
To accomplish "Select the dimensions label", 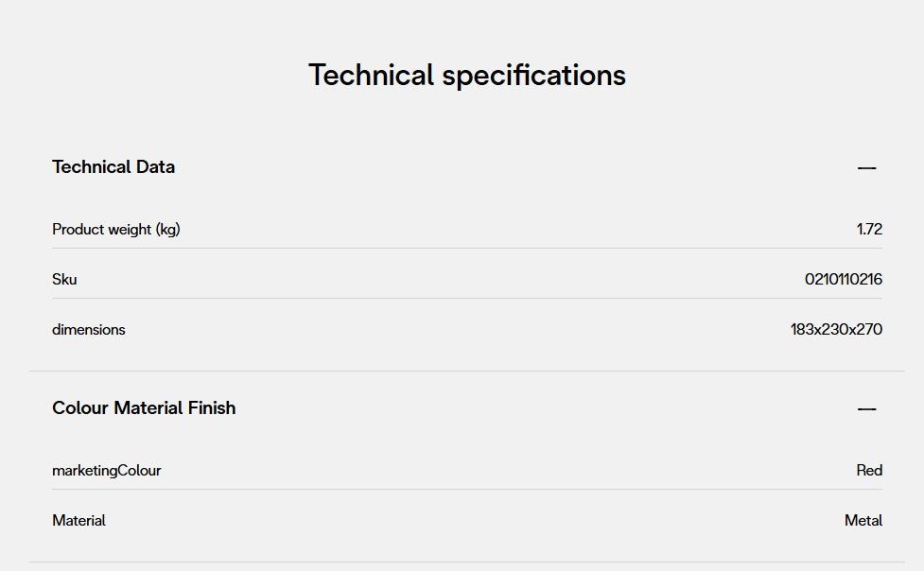I will pos(89,329).
